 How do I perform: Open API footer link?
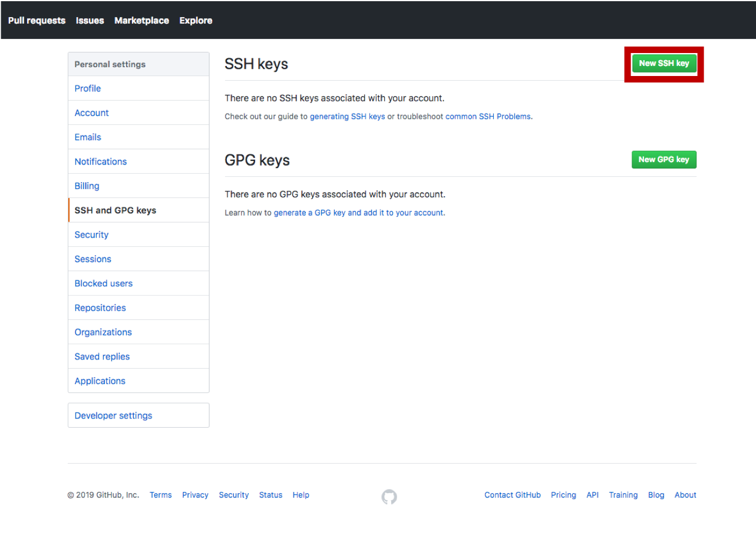pos(592,495)
